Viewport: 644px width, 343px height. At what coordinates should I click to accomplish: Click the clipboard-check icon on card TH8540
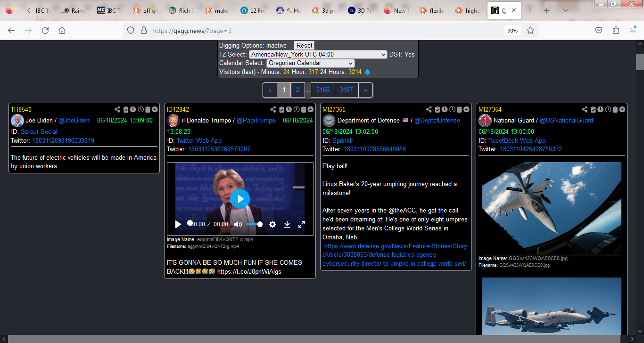(126, 110)
